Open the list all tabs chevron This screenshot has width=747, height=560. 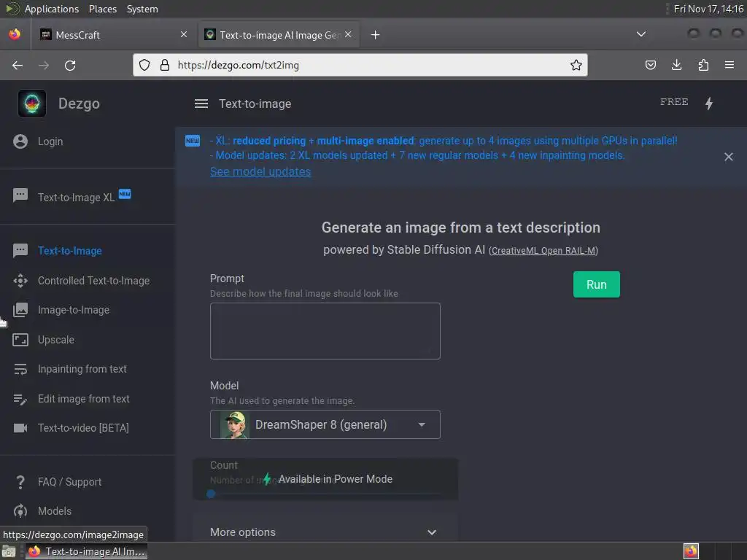641,34
